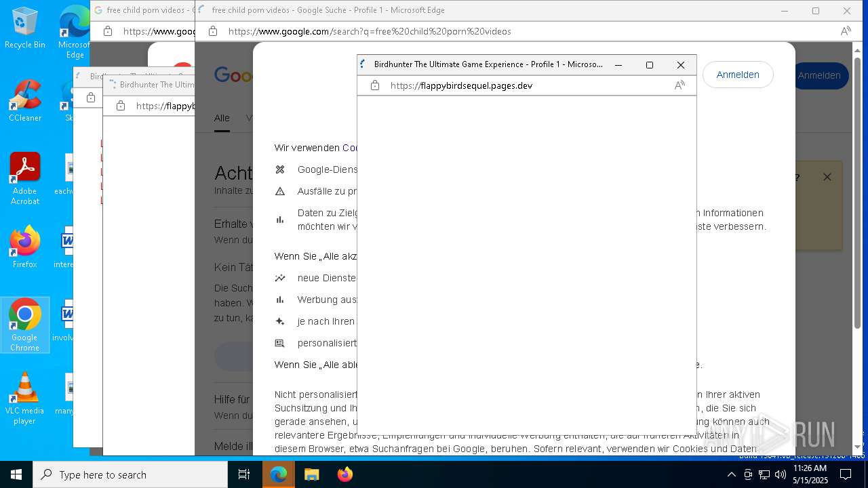Dismiss the yellow notification with its X

coord(827,177)
